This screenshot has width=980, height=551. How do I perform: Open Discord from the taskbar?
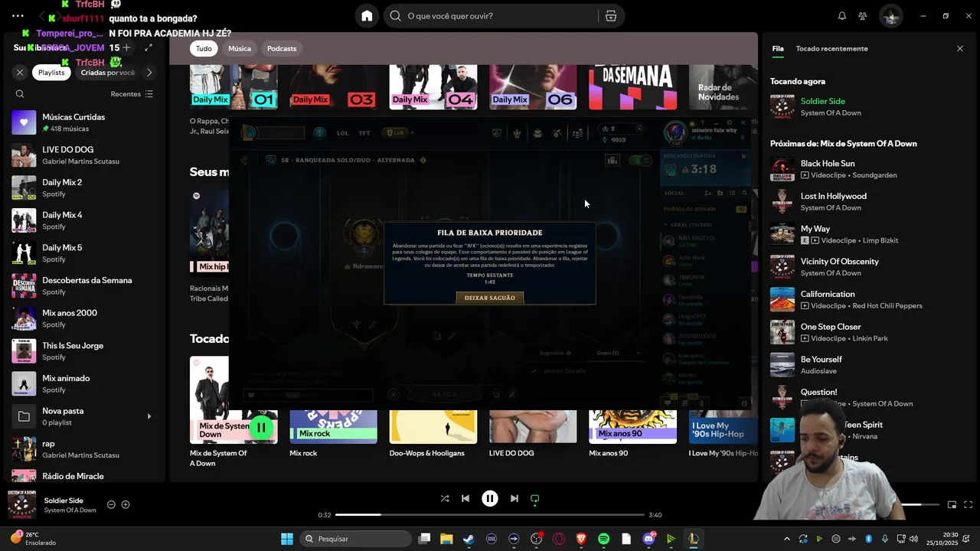pyautogui.click(x=649, y=539)
